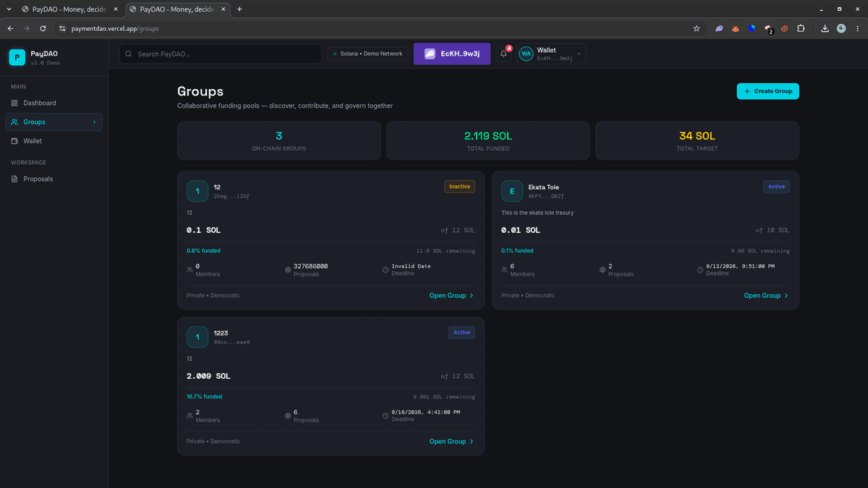
Task: Close the first PayDAO browser tab
Action: (116, 9)
